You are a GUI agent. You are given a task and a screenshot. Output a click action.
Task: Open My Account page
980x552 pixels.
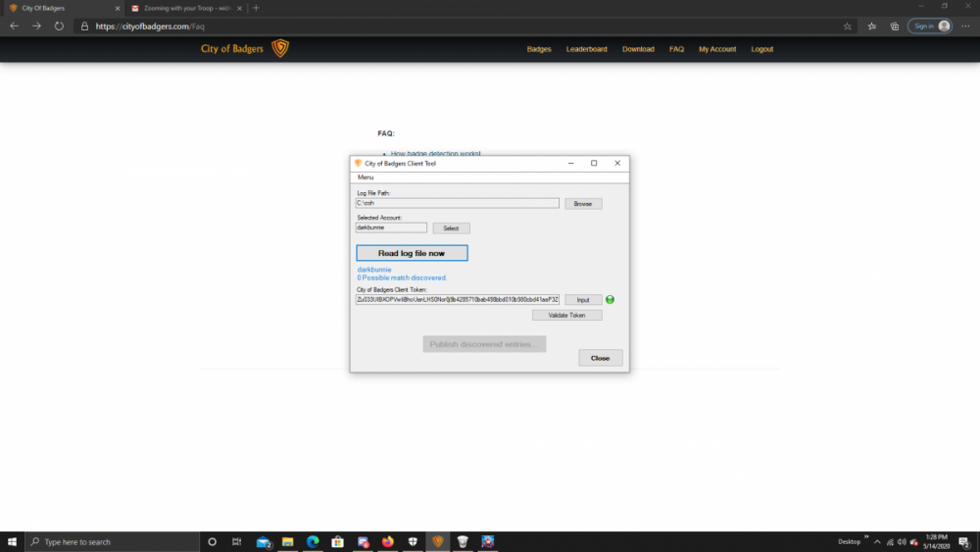(717, 49)
